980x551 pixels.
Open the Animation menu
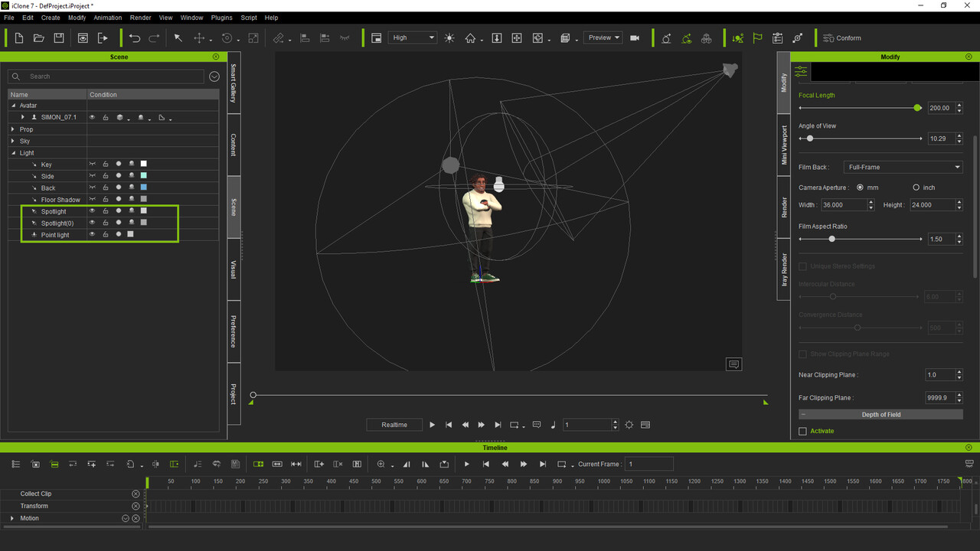107,18
